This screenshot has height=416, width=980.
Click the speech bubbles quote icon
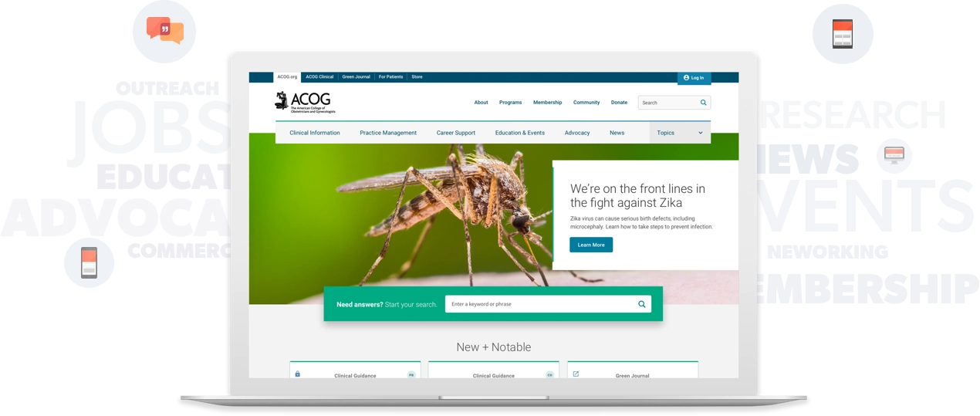tap(165, 30)
